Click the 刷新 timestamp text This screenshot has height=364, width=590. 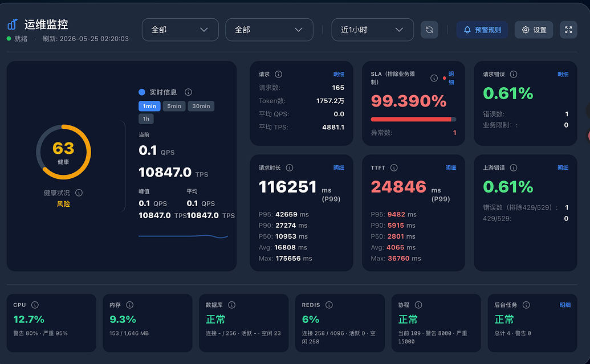point(86,39)
